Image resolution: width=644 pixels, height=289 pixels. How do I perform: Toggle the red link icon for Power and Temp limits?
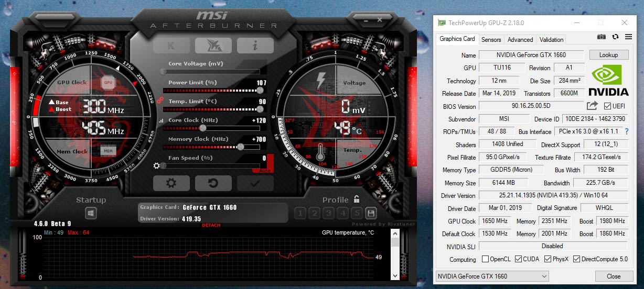[x=159, y=100]
